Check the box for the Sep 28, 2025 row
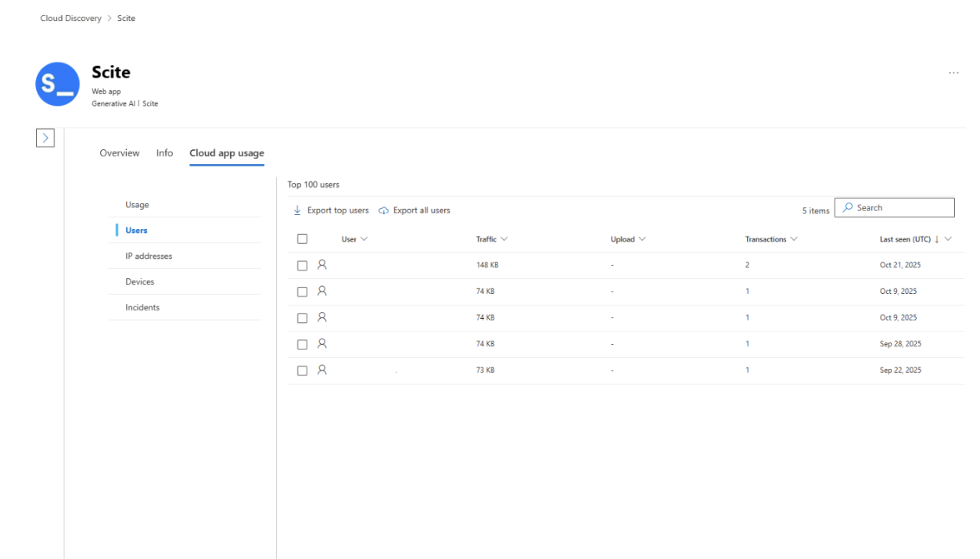This screenshot has height=559, width=980. pos(302,344)
